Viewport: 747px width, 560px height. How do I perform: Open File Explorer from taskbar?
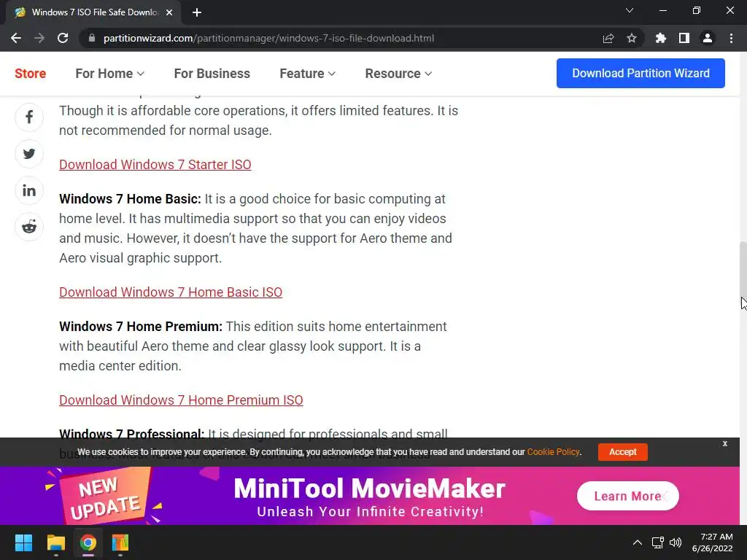(55, 542)
